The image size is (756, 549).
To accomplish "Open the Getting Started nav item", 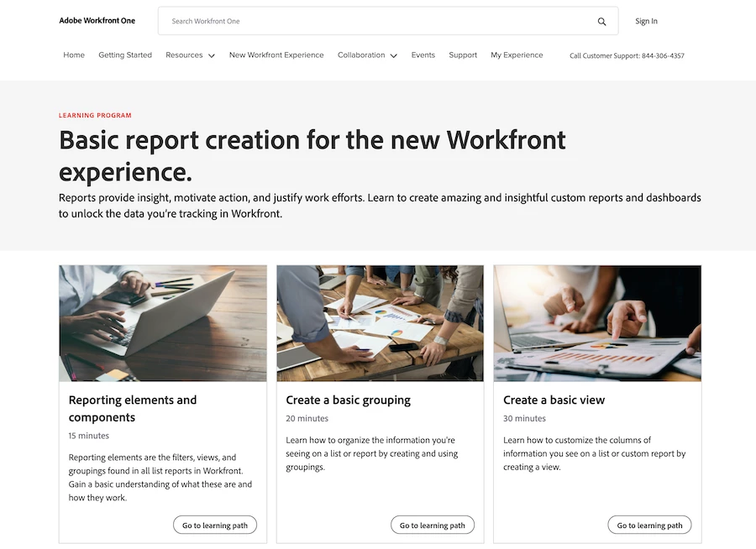I will tap(125, 55).
